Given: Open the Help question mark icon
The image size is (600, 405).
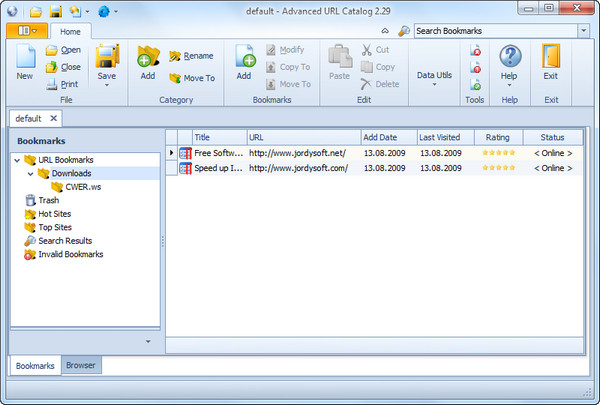Looking at the screenshot, I should tap(510, 60).
